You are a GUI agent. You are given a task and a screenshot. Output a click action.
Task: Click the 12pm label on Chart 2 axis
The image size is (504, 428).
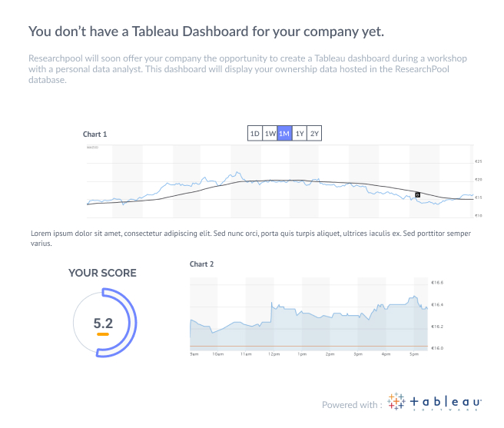pos(274,355)
